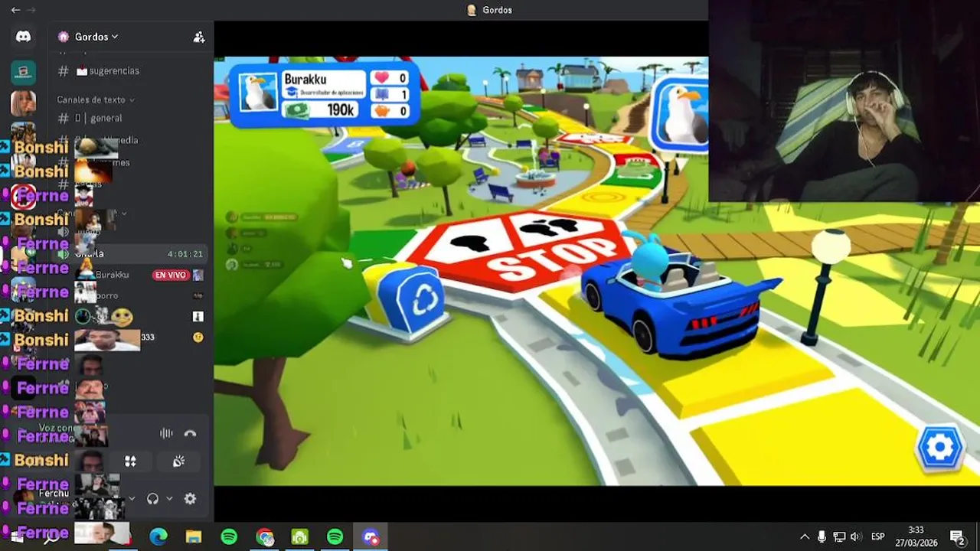
Task: Click user Burakku in voice channel
Action: [112, 275]
